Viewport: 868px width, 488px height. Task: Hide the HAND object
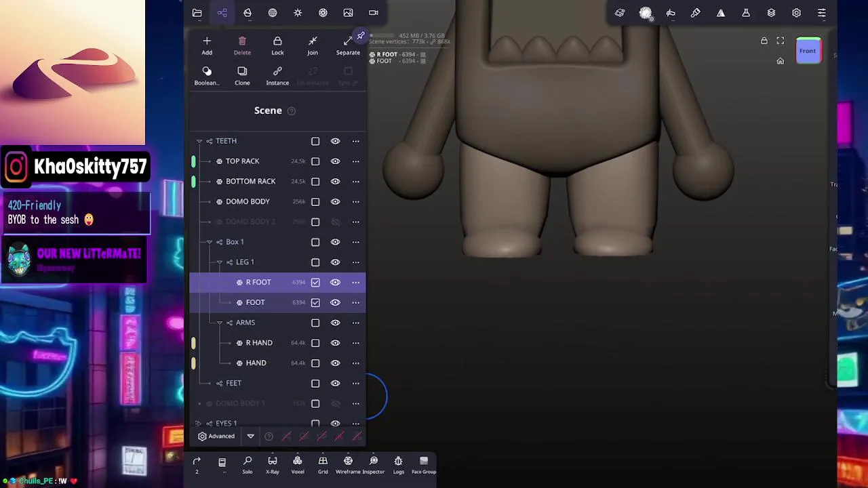click(335, 363)
